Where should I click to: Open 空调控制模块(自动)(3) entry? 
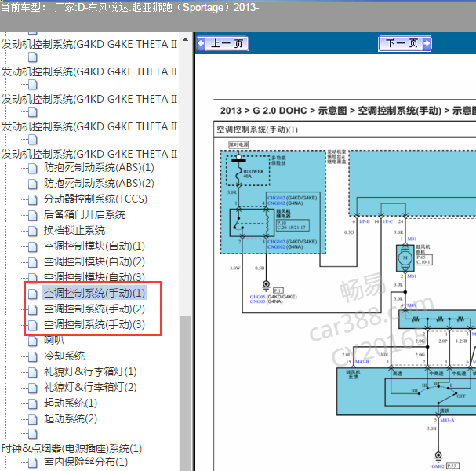pyautogui.click(x=94, y=276)
